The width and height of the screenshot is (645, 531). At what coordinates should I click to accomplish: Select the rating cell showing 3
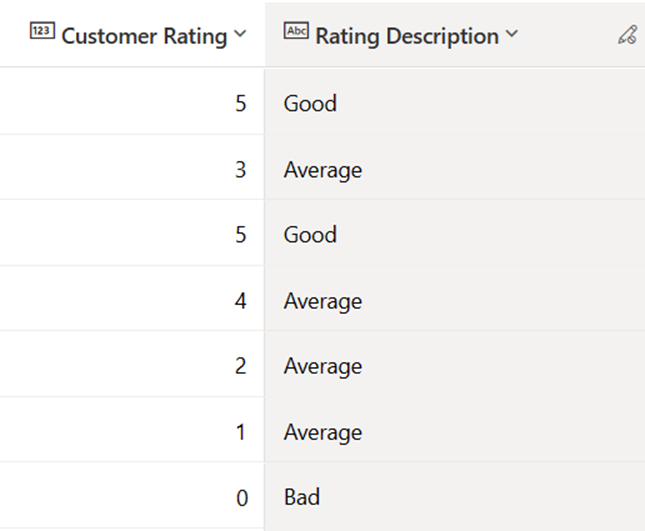tap(132, 167)
